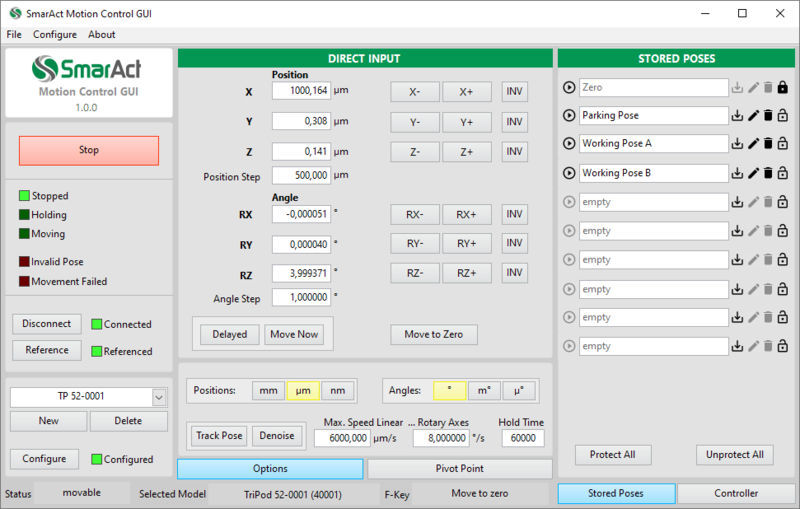This screenshot has height=509, width=800.
Task: Click the Unprotect All button
Action: click(x=734, y=454)
